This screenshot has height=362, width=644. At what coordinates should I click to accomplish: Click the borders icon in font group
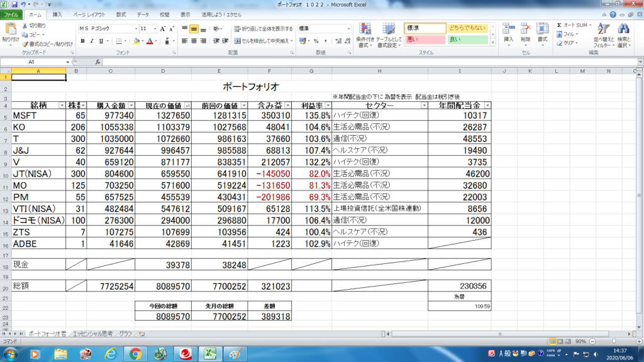click(119, 41)
